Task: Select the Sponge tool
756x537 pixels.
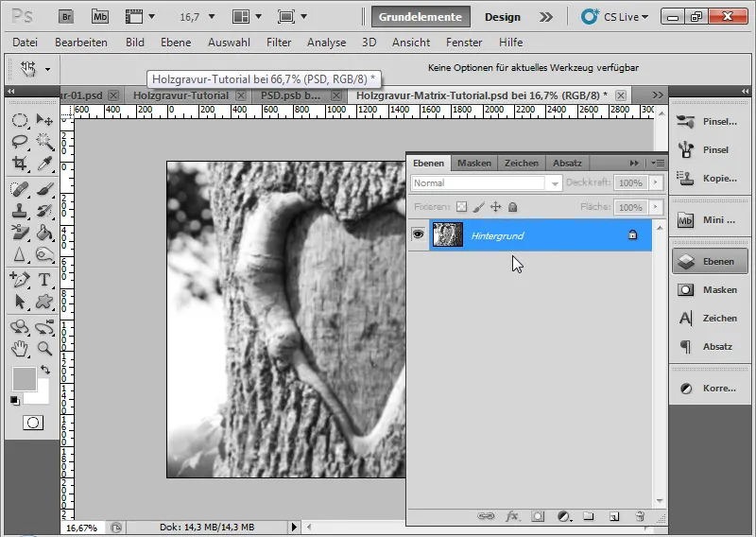Action: pos(44,254)
